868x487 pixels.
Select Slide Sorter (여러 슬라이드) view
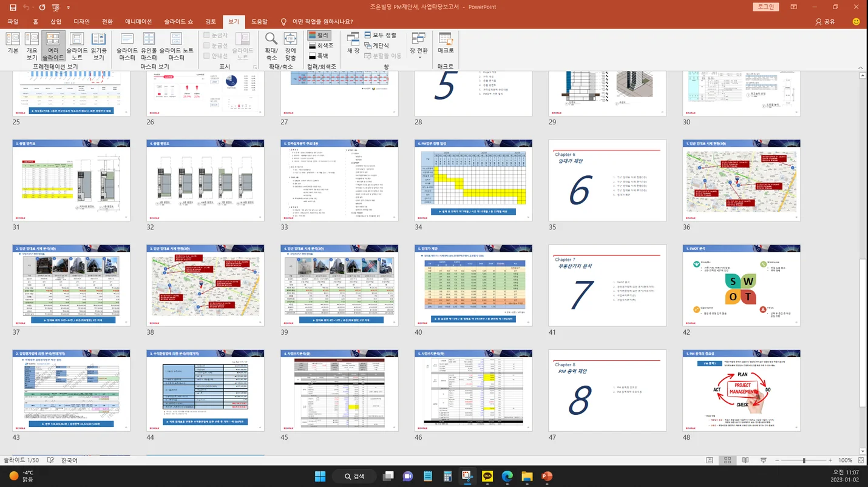[53, 46]
